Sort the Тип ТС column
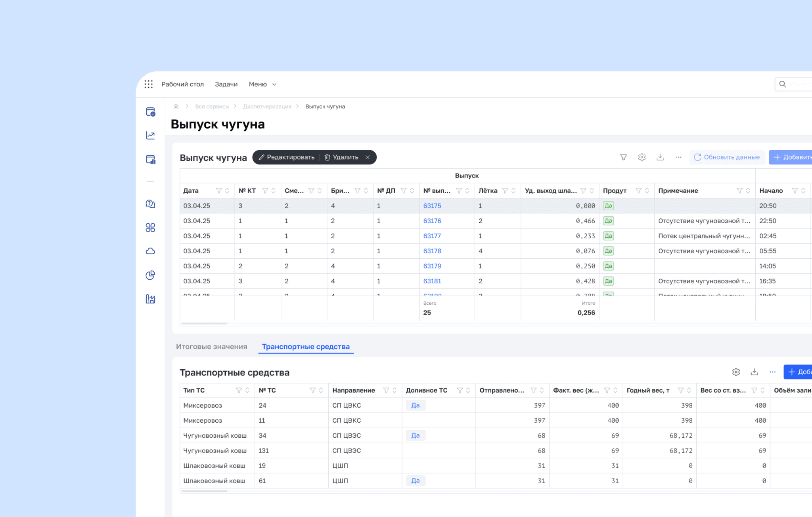The width and height of the screenshot is (812, 517). tap(247, 390)
